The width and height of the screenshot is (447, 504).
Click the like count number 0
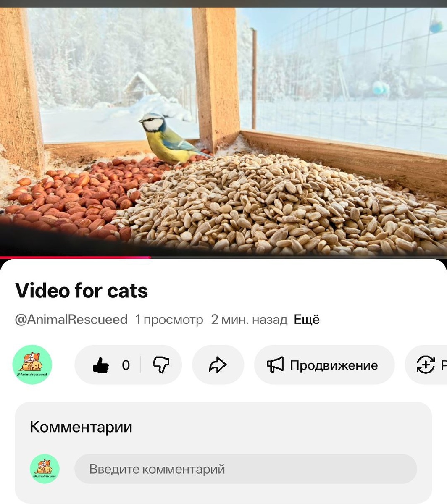(126, 365)
